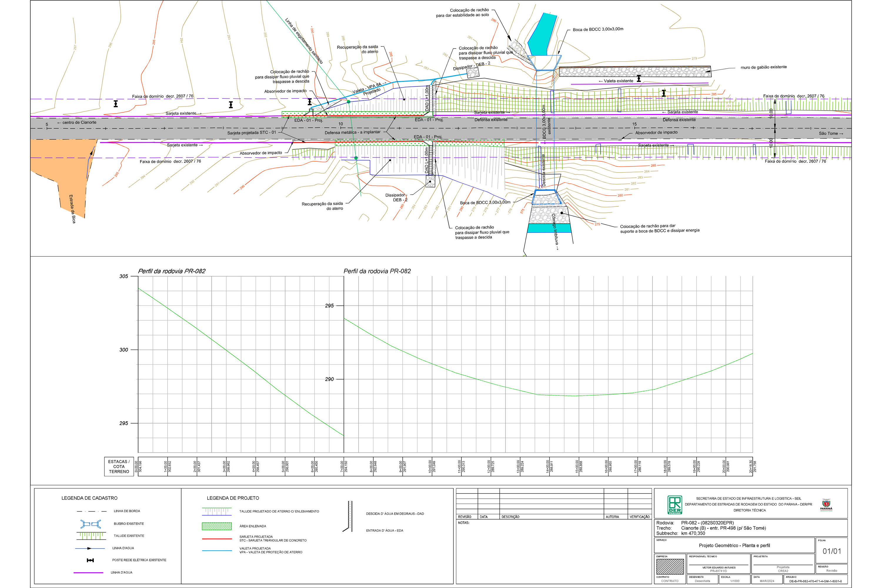Click the hatched Empresa box in title block
The width and height of the screenshot is (882, 588).
click(670, 567)
